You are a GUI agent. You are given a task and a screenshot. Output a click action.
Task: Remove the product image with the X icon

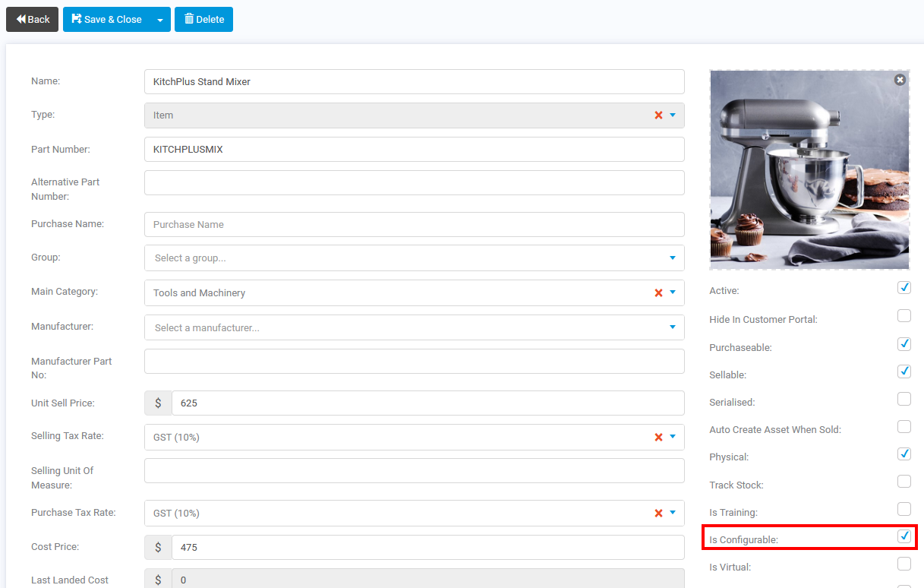pos(900,80)
